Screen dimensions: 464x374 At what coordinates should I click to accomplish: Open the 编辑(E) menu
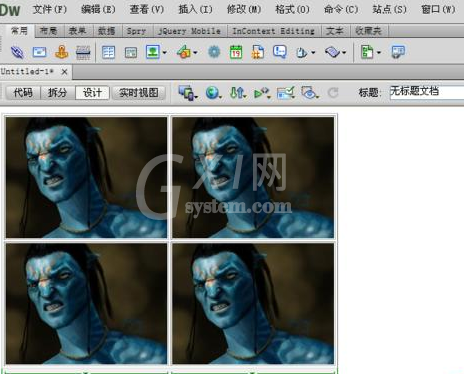98,9
